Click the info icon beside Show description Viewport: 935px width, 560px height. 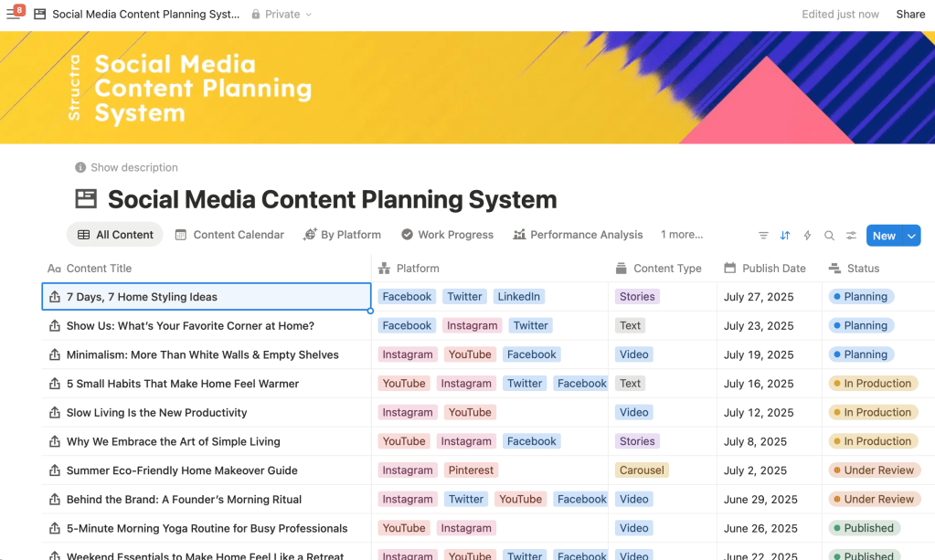(x=80, y=168)
